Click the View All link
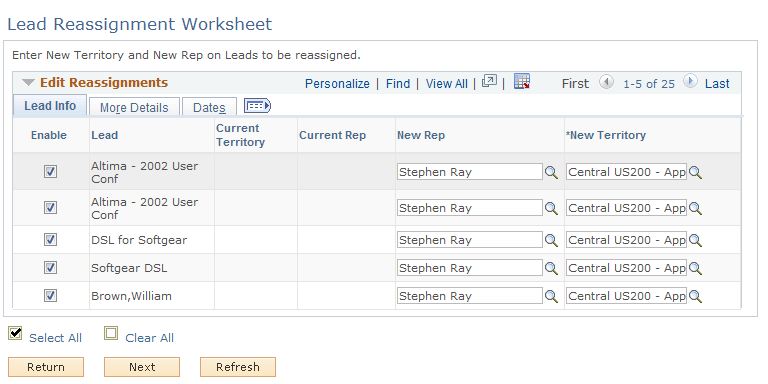Viewport: 768px width, 384px height. pyautogui.click(x=447, y=84)
